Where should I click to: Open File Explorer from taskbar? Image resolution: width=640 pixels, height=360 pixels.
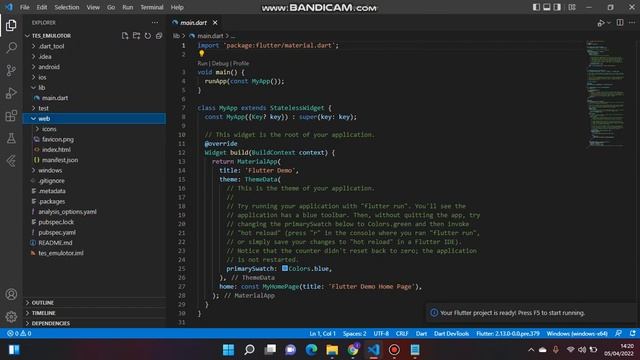coord(332,350)
